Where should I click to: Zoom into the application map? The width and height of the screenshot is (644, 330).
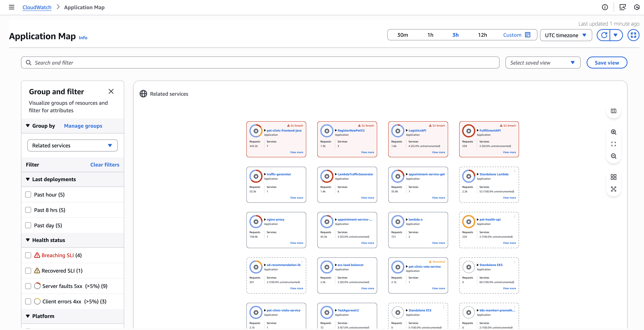[613, 132]
